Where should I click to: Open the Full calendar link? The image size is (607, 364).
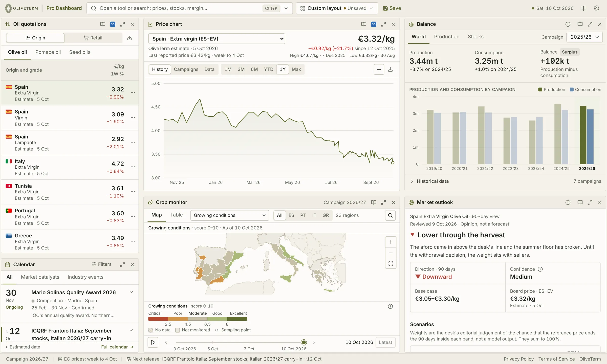coord(117,347)
